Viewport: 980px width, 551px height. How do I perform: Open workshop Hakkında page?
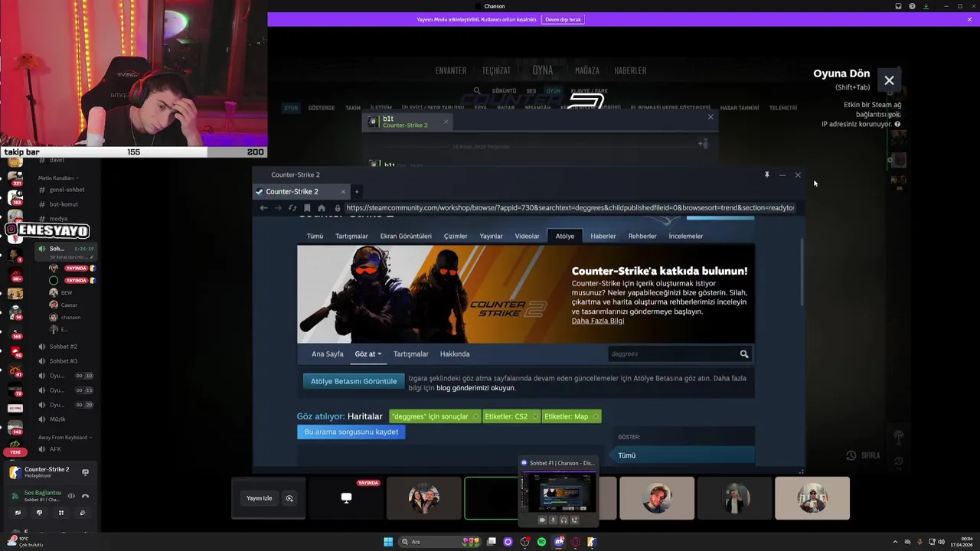pyautogui.click(x=455, y=354)
